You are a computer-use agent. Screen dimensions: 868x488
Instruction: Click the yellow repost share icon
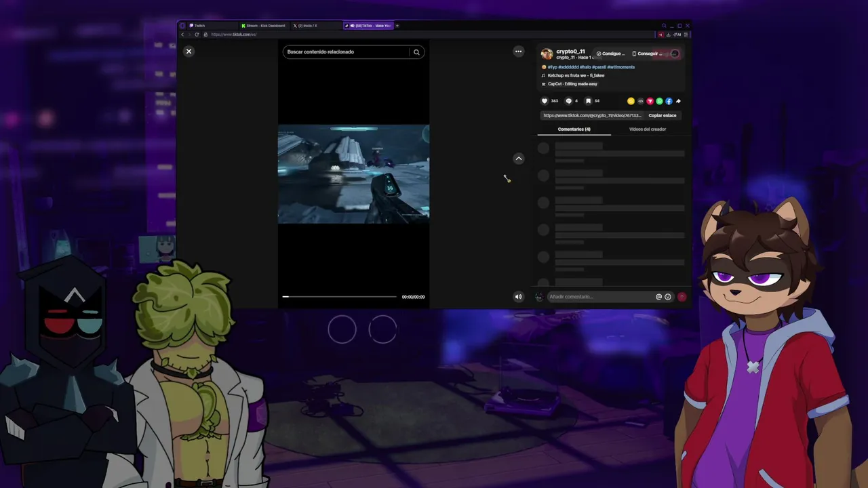pyautogui.click(x=631, y=101)
